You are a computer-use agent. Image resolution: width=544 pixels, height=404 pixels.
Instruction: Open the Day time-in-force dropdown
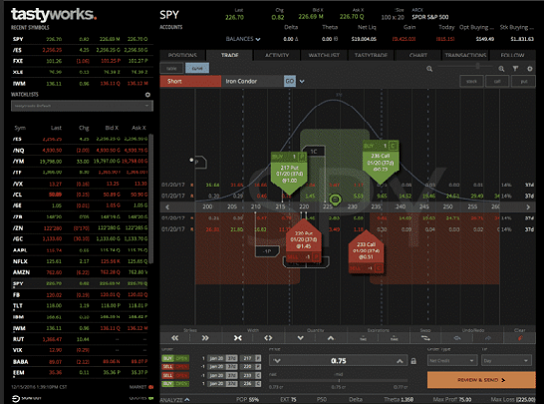point(506,361)
